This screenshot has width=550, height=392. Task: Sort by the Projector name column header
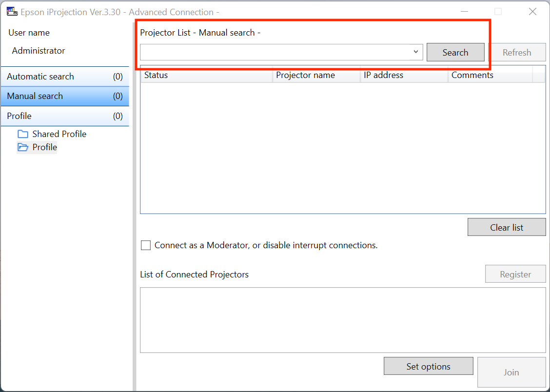317,75
